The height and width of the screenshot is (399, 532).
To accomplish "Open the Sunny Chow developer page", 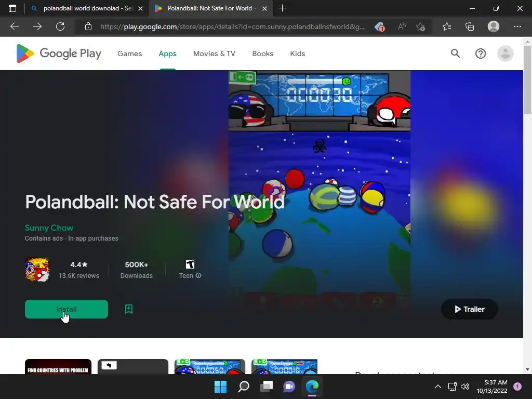I will tap(49, 228).
